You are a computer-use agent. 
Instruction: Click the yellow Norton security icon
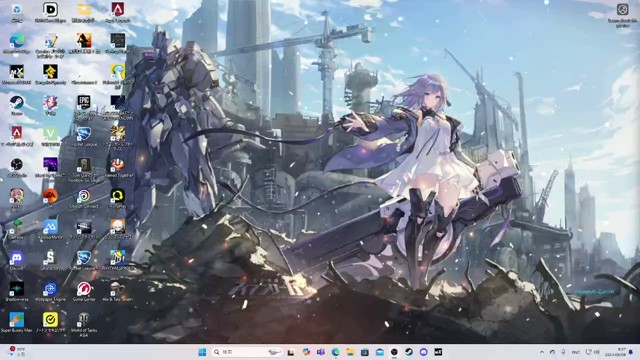(50, 322)
